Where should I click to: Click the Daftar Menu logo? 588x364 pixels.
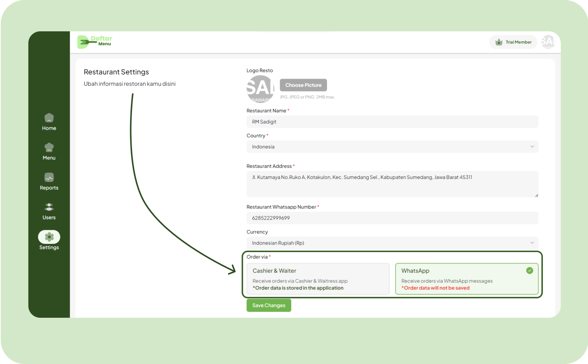[95, 42]
